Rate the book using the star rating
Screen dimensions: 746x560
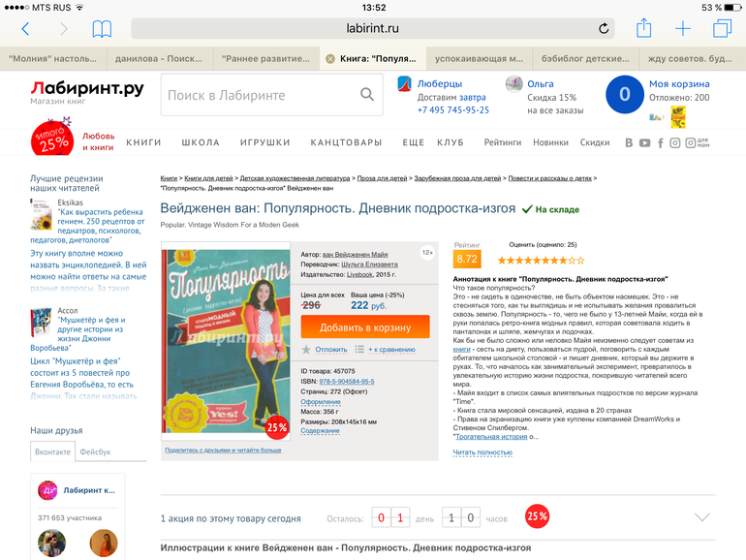541,261
